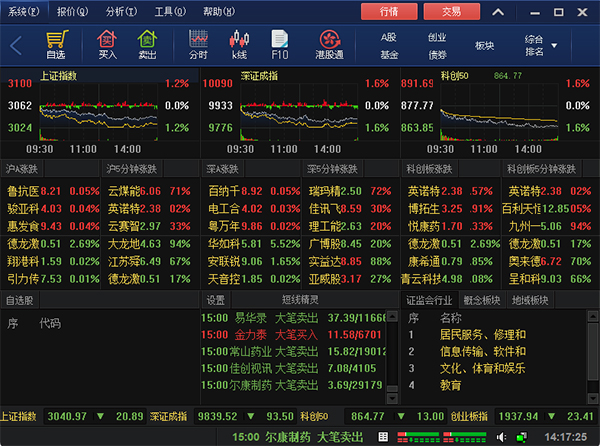The height and width of the screenshot is (446, 600).
Task: Click the 设置 button in 短线精灵 panel
Action: point(216,299)
